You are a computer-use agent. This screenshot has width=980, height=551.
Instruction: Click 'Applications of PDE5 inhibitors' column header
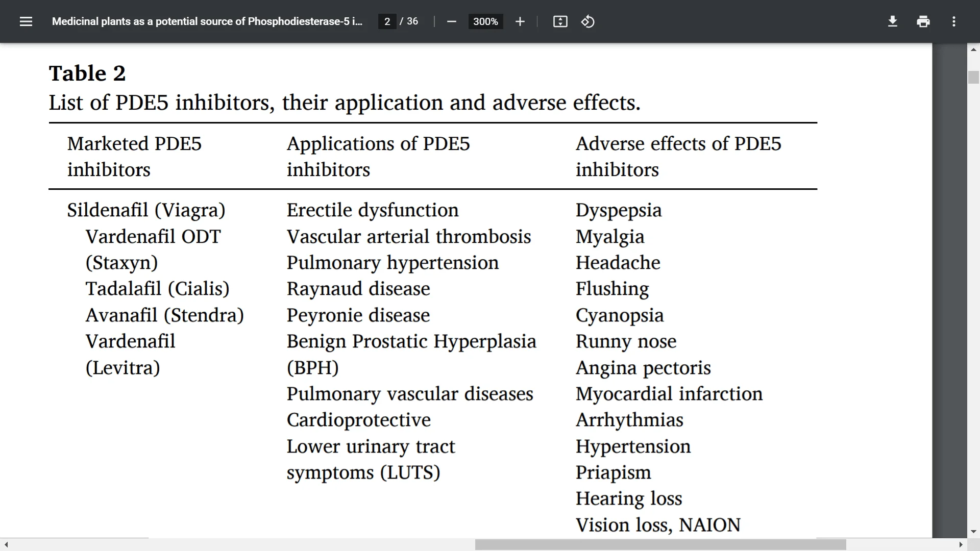pyautogui.click(x=378, y=157)
